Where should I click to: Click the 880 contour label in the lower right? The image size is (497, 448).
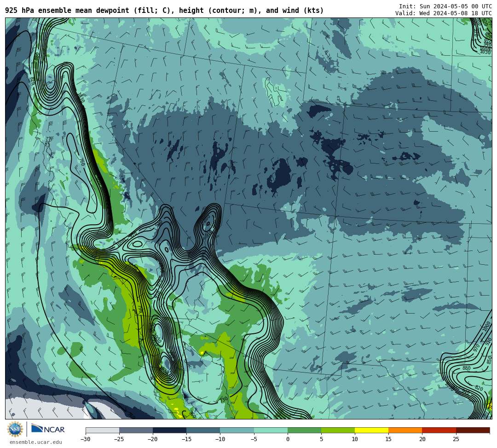pyautogui.click(x=466, y=368)
